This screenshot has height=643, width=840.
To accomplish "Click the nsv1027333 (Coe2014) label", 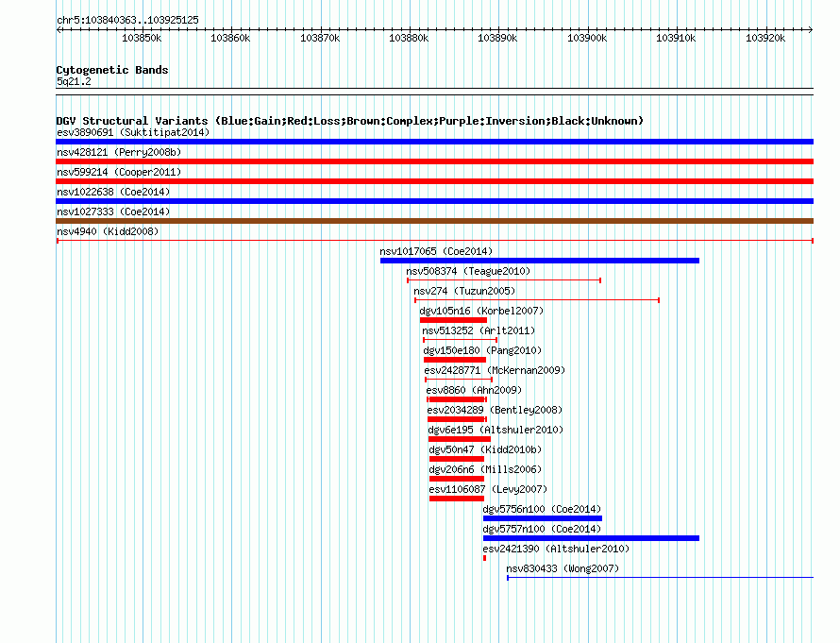I will tap(113, 212).
